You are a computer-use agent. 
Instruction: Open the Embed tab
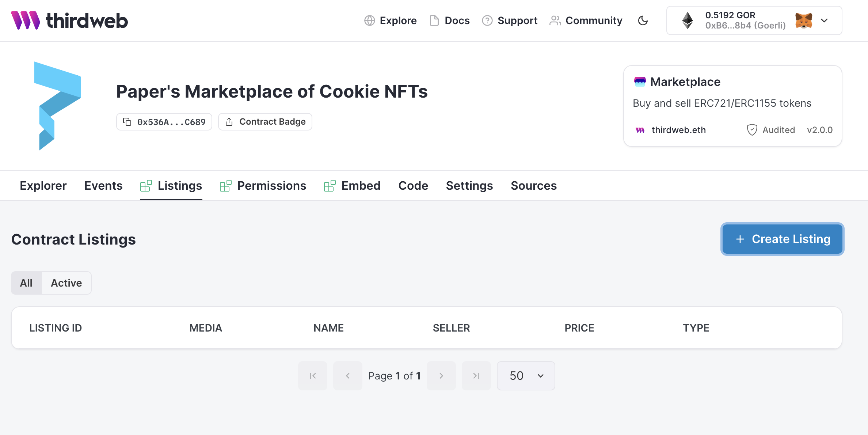point(361,185)
